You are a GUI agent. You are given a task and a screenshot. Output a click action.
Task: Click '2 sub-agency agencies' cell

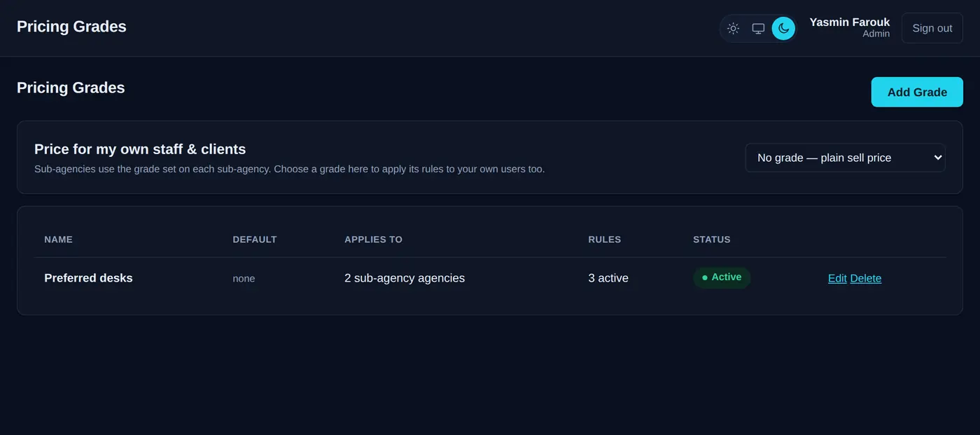click(x=405, y=278)
